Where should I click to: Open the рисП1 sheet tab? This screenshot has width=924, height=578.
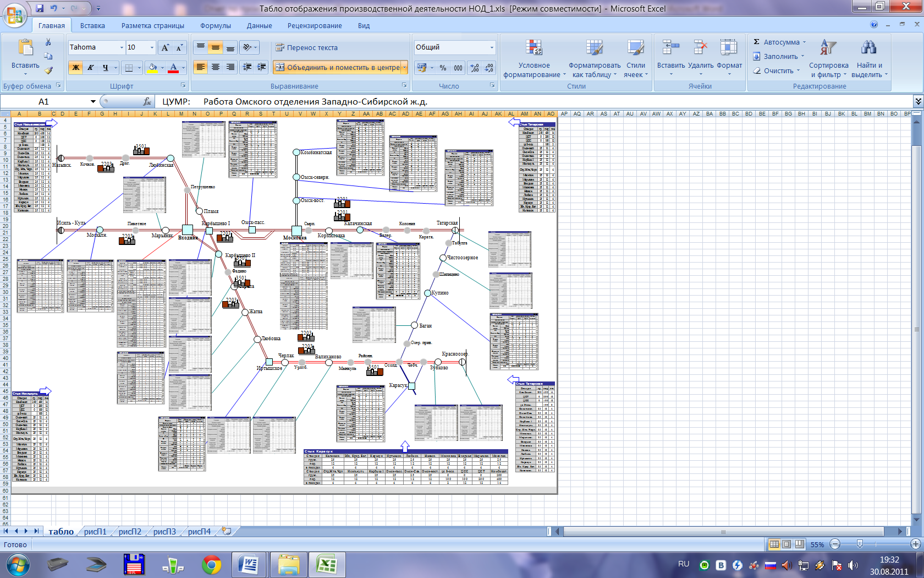(x=95, y=531)
